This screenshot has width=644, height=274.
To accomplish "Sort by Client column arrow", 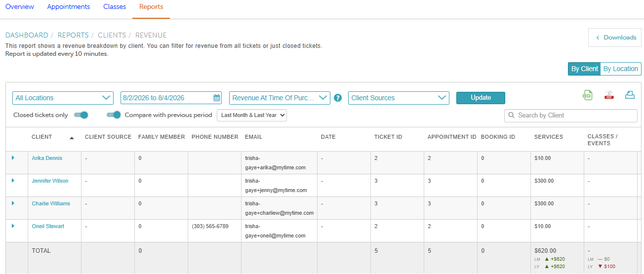I will pyautogui.click(x=72, y=138).
